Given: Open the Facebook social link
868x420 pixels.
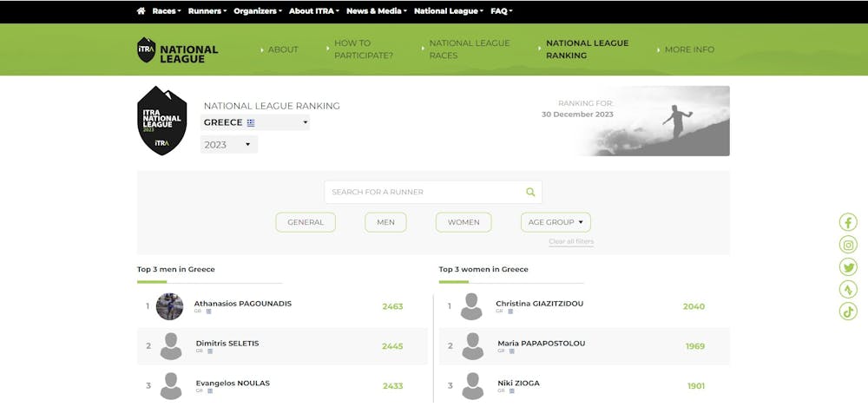Looking at the screenshot, I should coord(848,222).
